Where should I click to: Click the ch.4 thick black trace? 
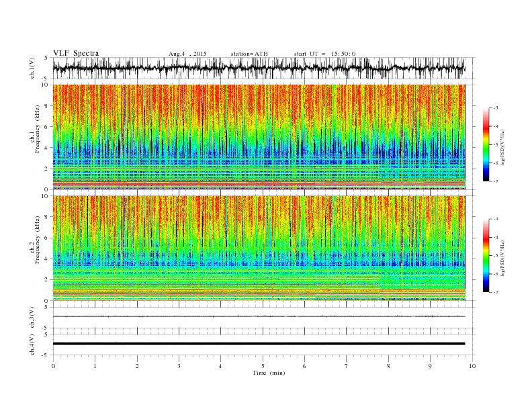259,344
